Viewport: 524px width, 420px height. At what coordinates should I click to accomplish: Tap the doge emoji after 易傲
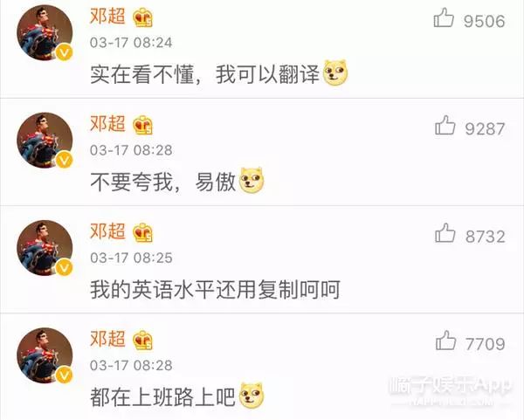pyautogui.click(x=252, y=181)
